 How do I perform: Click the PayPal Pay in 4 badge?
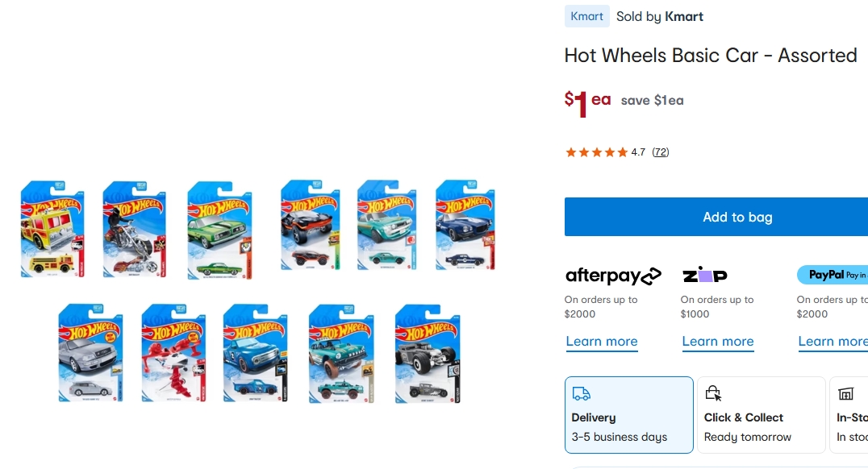point(832,275)
